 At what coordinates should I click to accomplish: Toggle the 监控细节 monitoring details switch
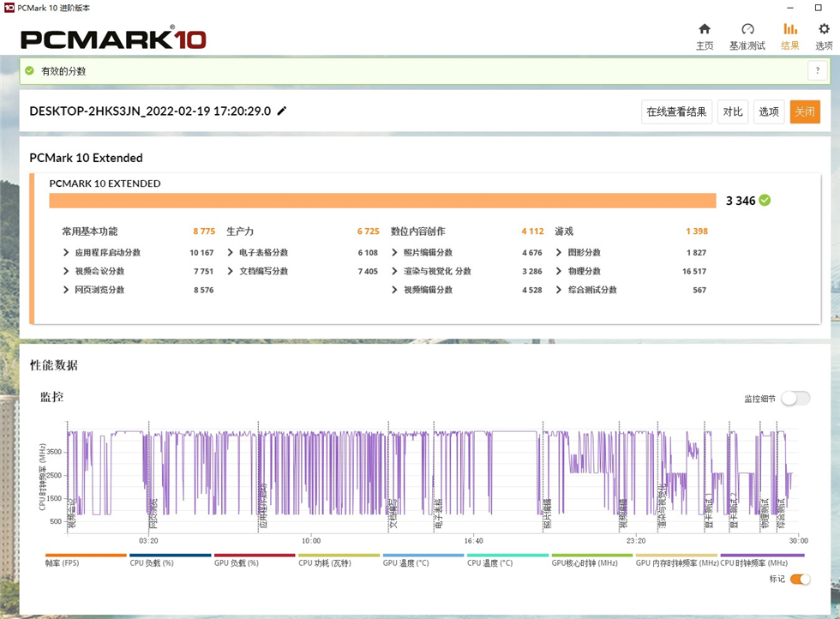[795, 398]
